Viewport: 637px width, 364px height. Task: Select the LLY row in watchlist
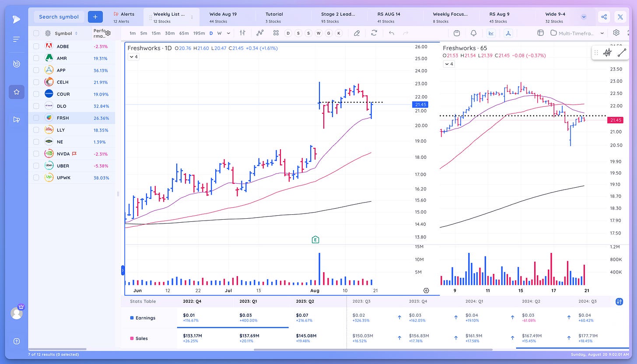click(x=72, y=130)
